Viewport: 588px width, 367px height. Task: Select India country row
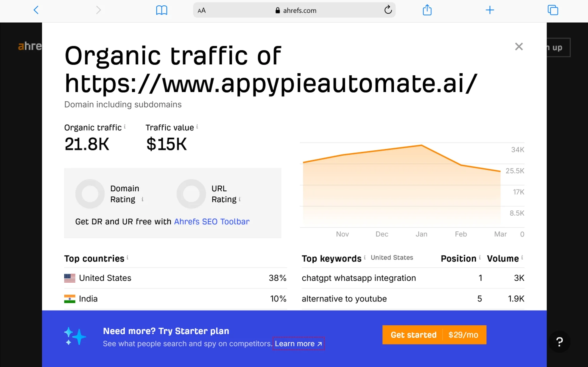(175, 299)
